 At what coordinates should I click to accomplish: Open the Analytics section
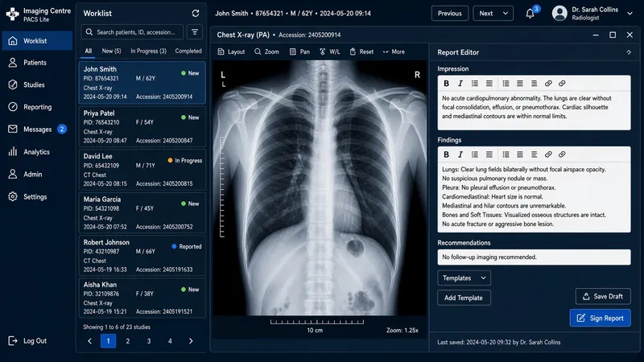tap(37, 152)
